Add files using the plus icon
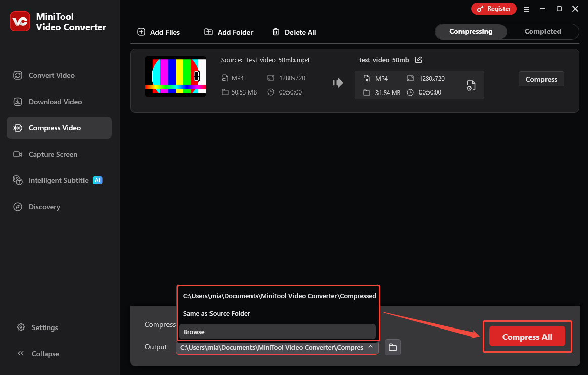588x375 pixels. click(141, 32)
